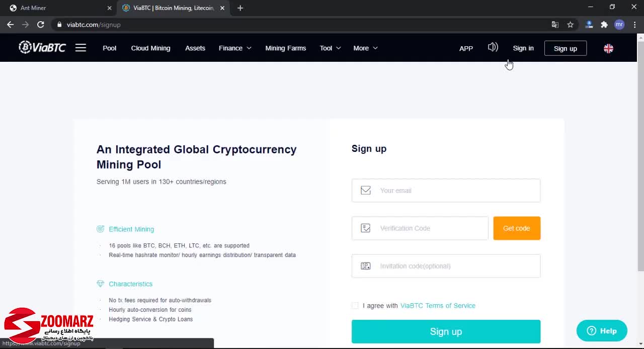
Task: Go to Cloud Mining page
Action: coord(150,48)
